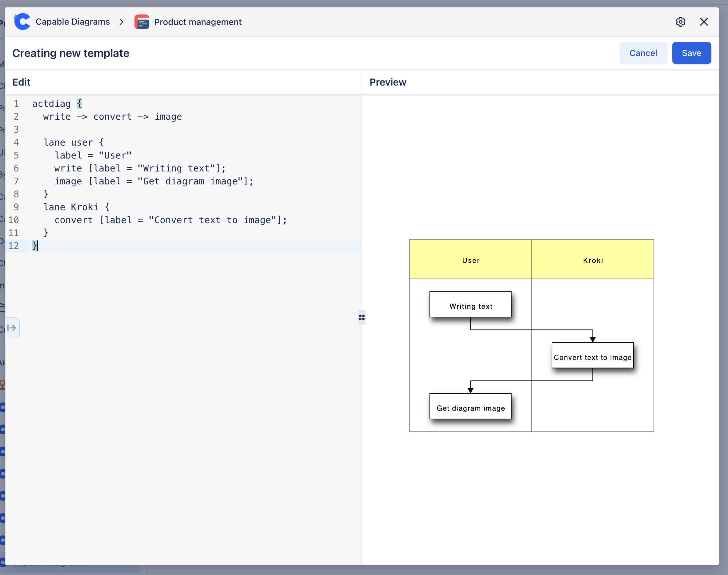Click the 'Convert text to image' node

(592, 356)
